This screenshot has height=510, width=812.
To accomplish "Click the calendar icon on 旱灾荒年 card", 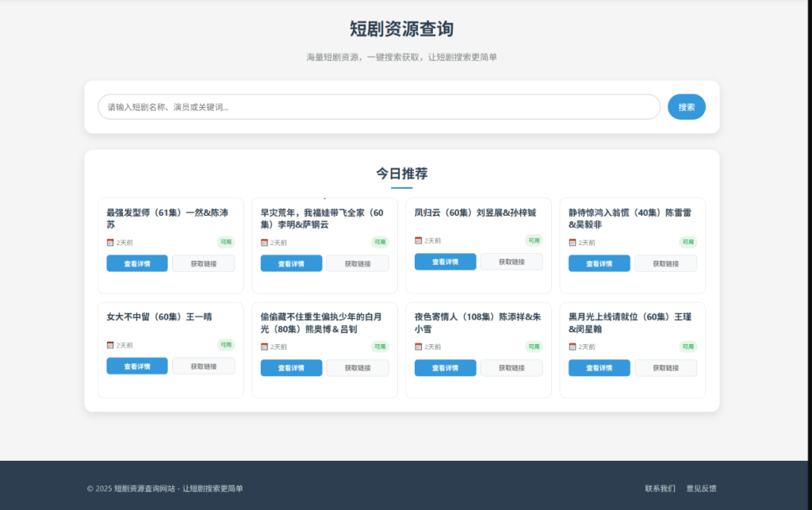I will coord(262,241).
